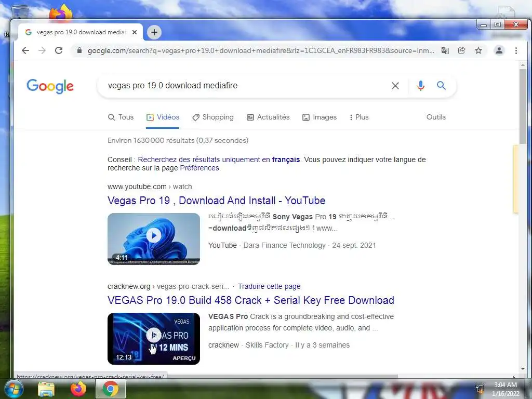The height and width of the screenshot is (399, 532).
Task: Open the padlock site info icon
Action: [79, 50]
